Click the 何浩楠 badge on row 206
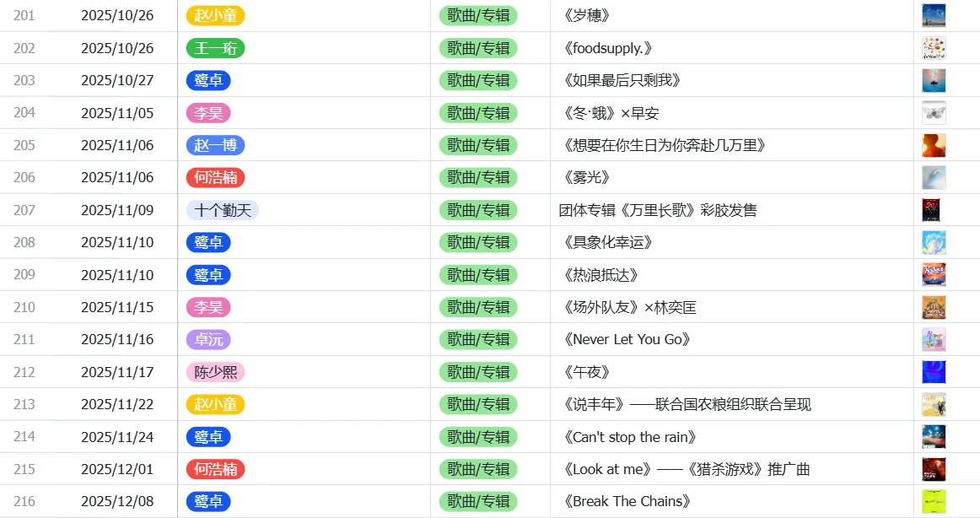980x518 pixels. coord(215,177)
